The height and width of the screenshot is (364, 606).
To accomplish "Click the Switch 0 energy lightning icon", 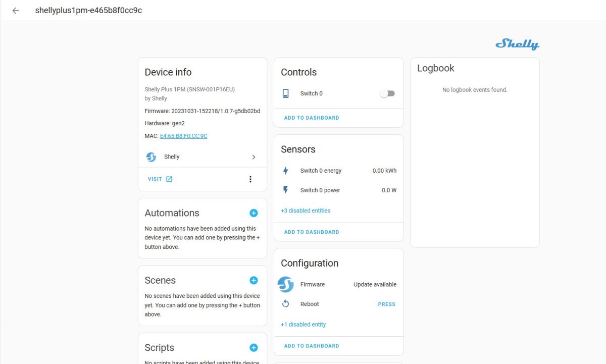I will point(286,171).
